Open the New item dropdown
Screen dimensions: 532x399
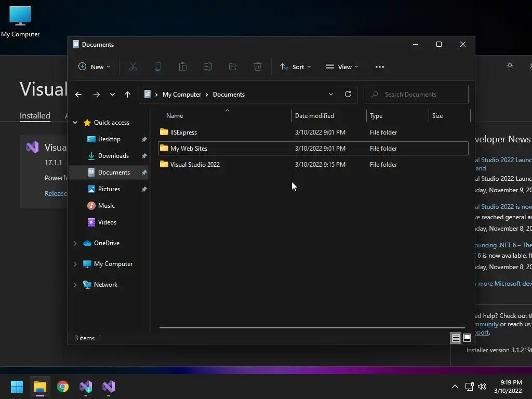click(x=95, y=67)
